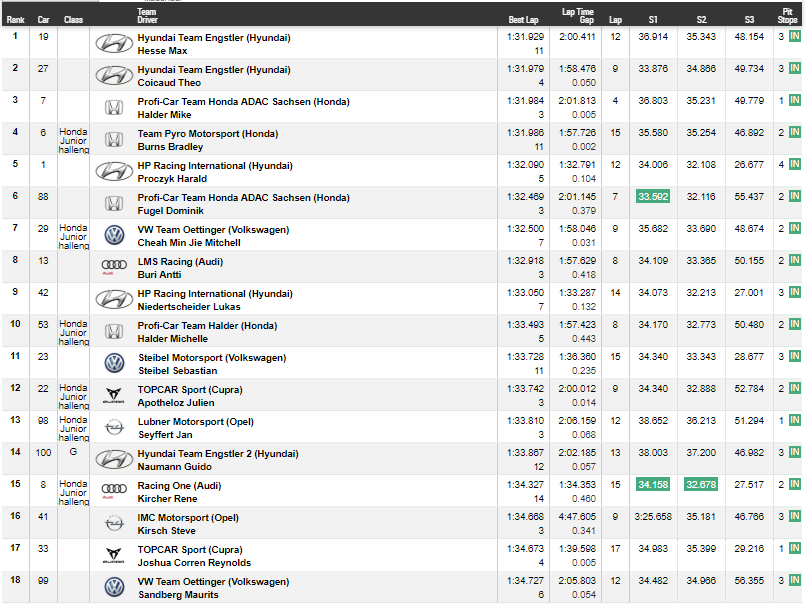Click the green highlighted 32.678 S2 time
This screenshot has width=807, height=607.
(701, 485)
